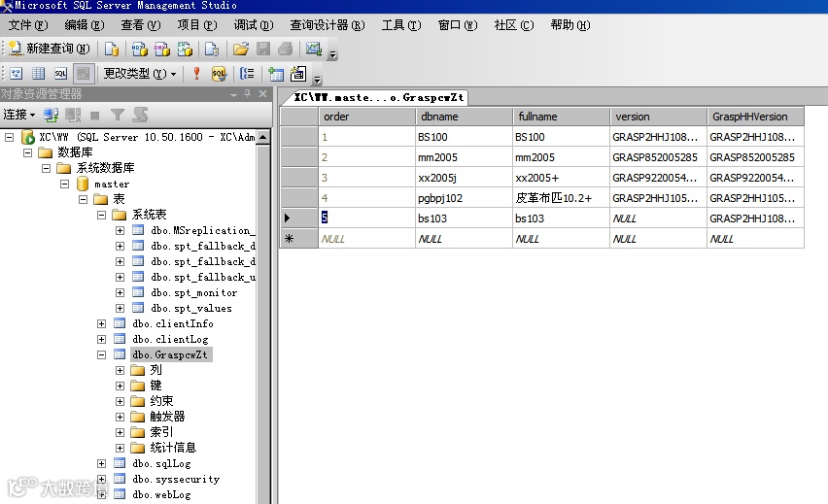Screen dimensions: 828x504
Task: Open the 更改类型 dropdown
Action: (139, 74)
